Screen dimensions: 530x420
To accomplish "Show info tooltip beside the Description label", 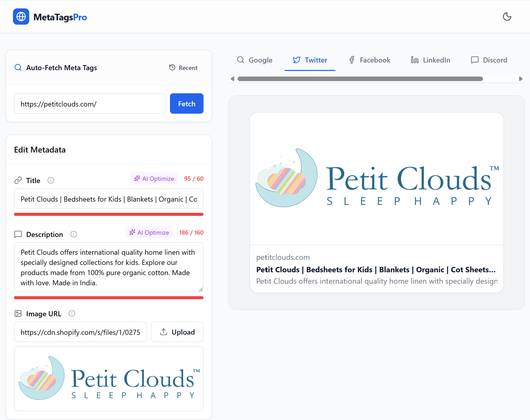I will tap(74, 234).
